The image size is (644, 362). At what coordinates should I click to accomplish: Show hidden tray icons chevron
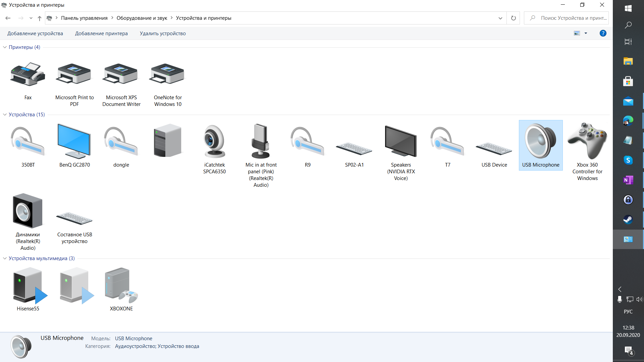[x=620, y=289]
